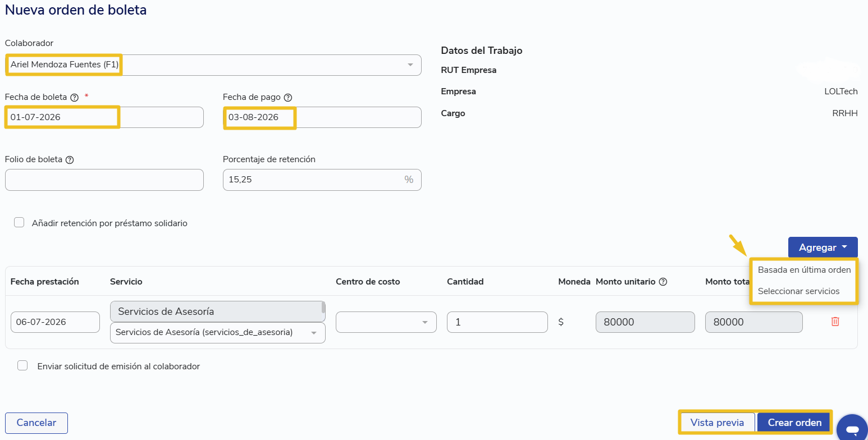The image size is (868, 440).
Task: Choose Basada en última orden option
Action: 804,270
